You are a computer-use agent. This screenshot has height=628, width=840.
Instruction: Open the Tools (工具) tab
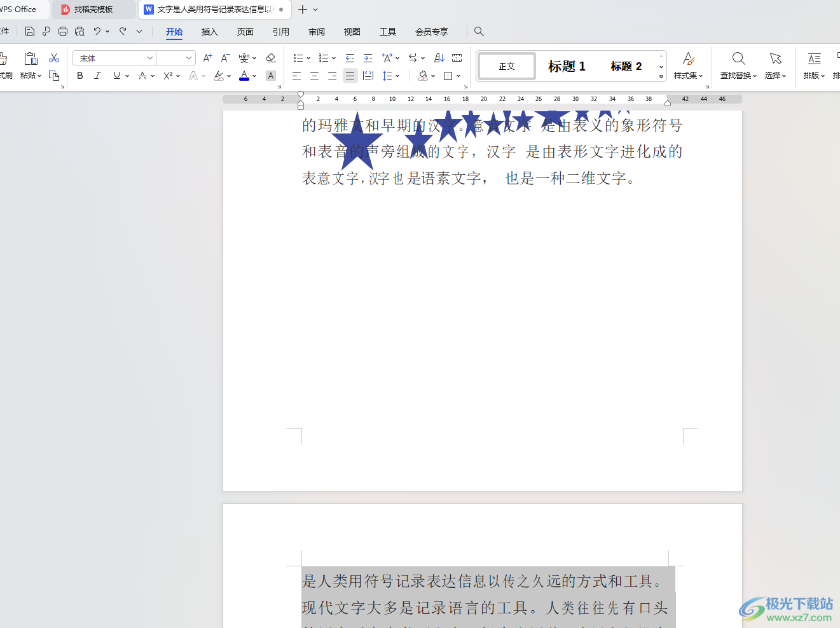(x=387, y=32)
